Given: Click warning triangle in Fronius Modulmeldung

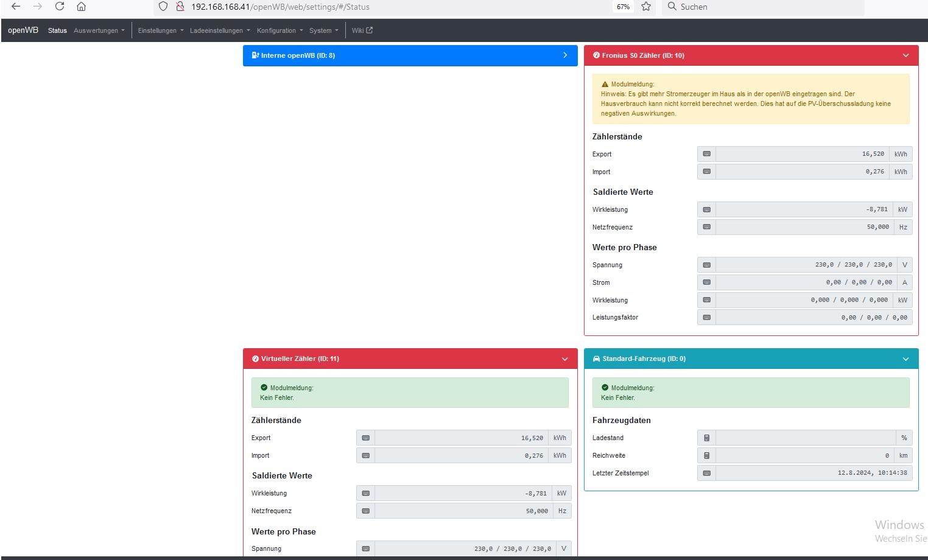Looking at the screenshot, I should tap(605, 85).
